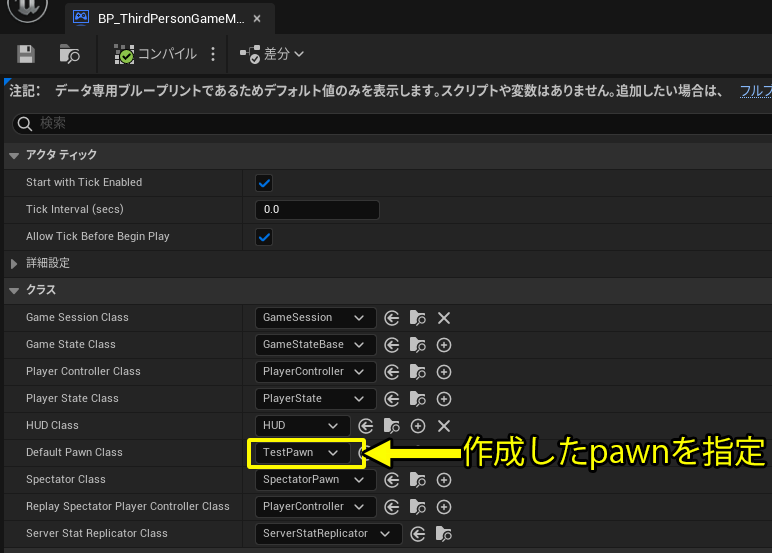Image resolution: width=772 pixels, height=553 pixels.
Task: Use selected asset for Game Session Class
Action: click(x=392, y=318)
